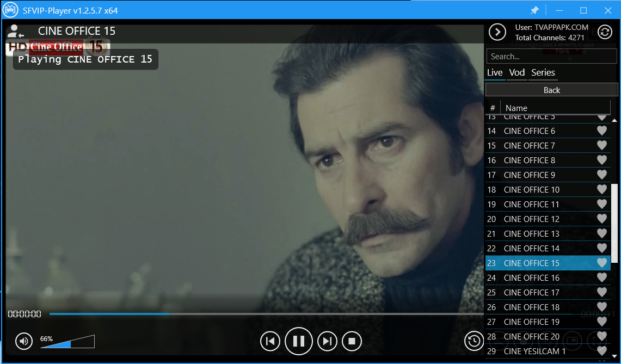
Task: Switch to the Series tab
Action: (543, 72)
